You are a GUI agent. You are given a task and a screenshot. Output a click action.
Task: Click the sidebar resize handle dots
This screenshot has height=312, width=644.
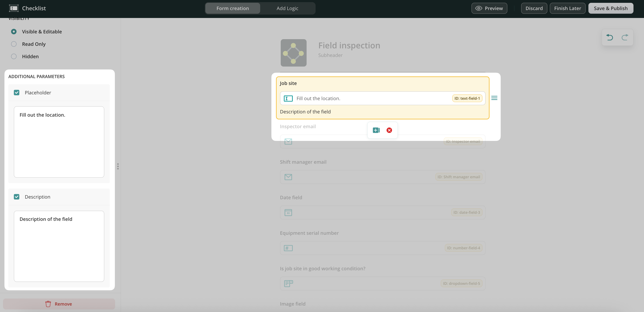(118, 166)
